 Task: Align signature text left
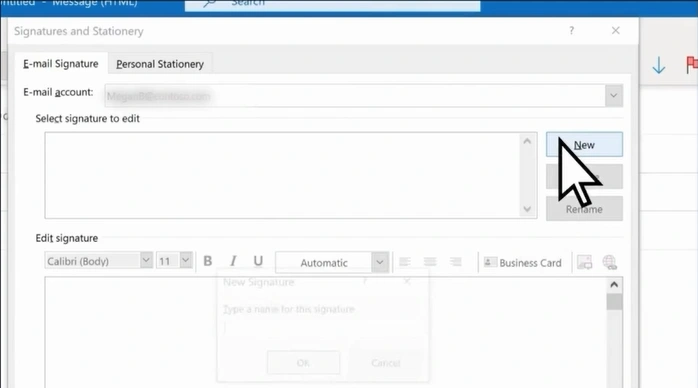[x=405, y=262]
